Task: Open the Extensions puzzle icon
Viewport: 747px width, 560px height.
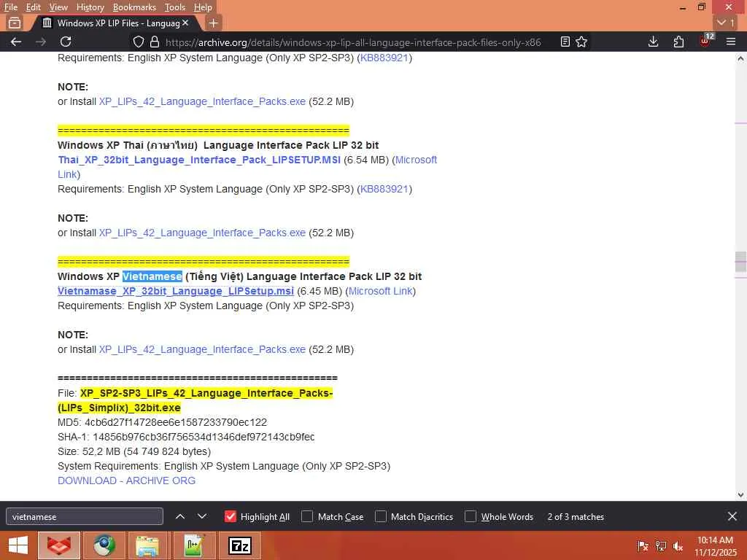Action: point(678,42)
